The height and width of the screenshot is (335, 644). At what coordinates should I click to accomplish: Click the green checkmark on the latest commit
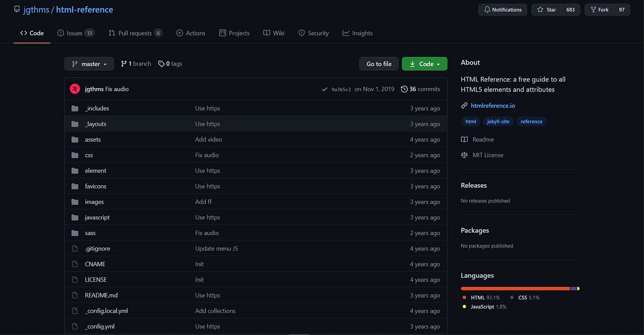click(325, 89)
